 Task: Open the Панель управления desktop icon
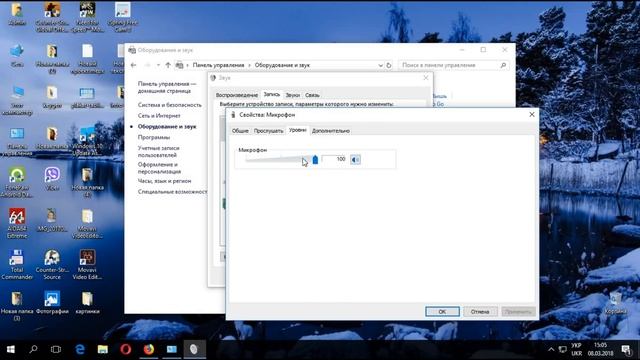tap(17, 141)
